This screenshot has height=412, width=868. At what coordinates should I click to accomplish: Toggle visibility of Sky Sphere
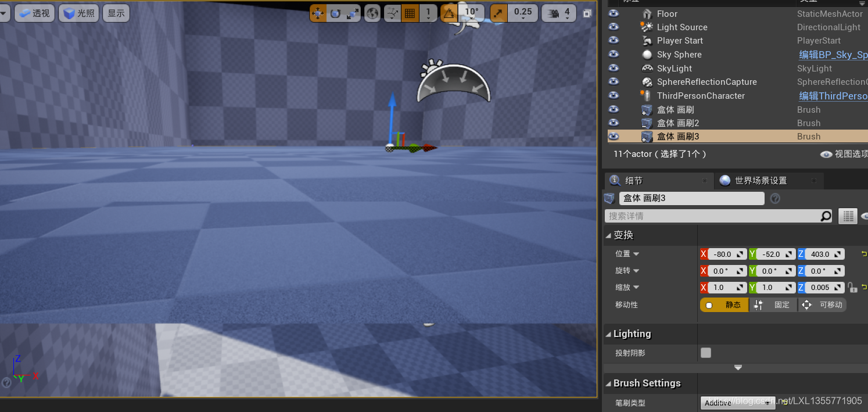click(x=614, y=54)
